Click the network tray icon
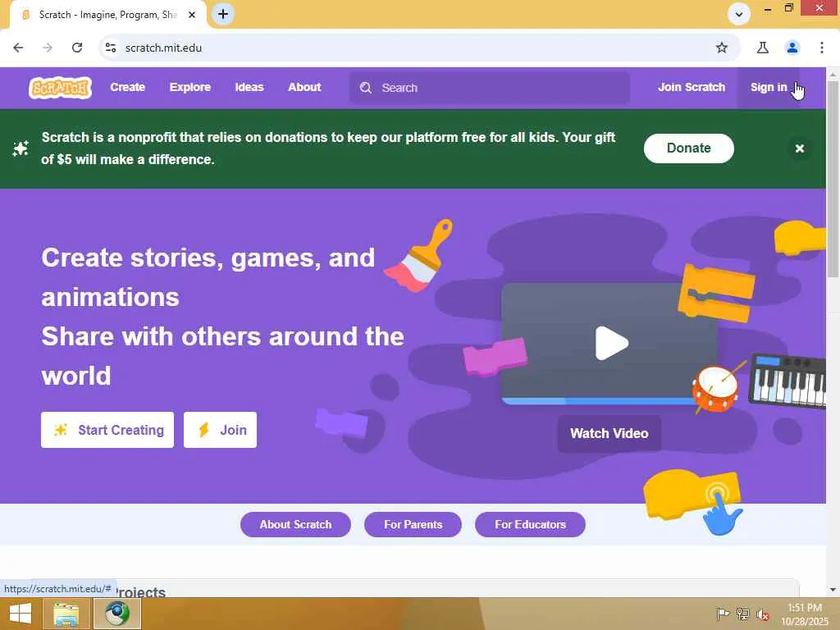 (x=742, y=614)
